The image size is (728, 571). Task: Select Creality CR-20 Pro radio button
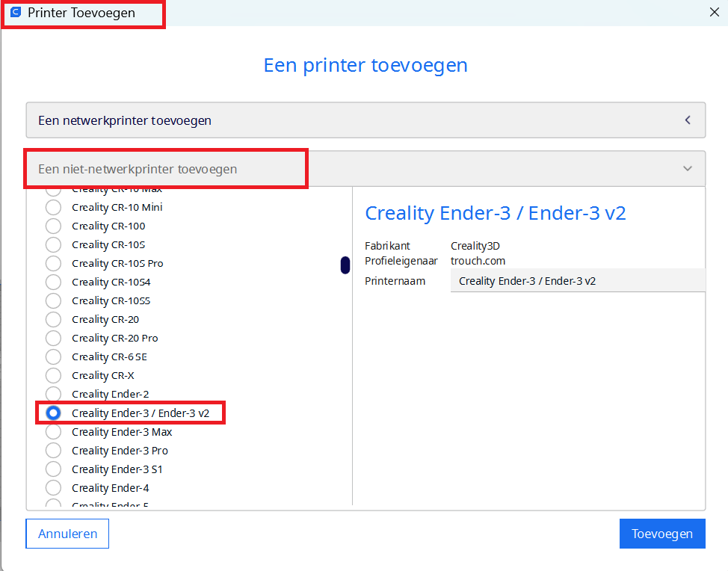[53, 338]
